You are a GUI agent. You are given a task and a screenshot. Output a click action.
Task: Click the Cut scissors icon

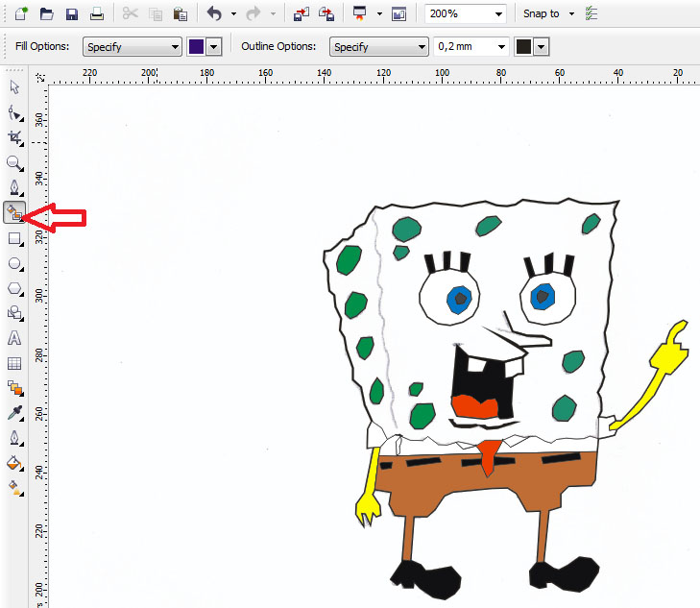coord(130,13)
